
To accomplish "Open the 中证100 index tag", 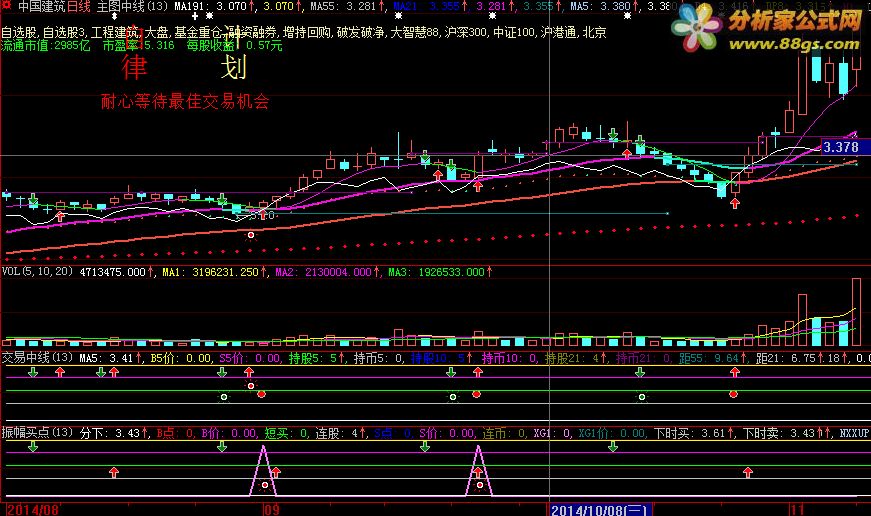I will click(x=514, y=32).
